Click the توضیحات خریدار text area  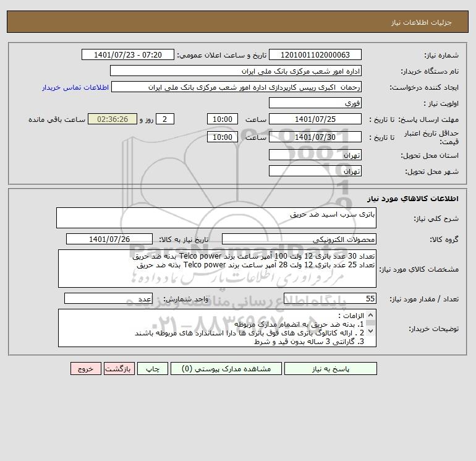(217, 328)
